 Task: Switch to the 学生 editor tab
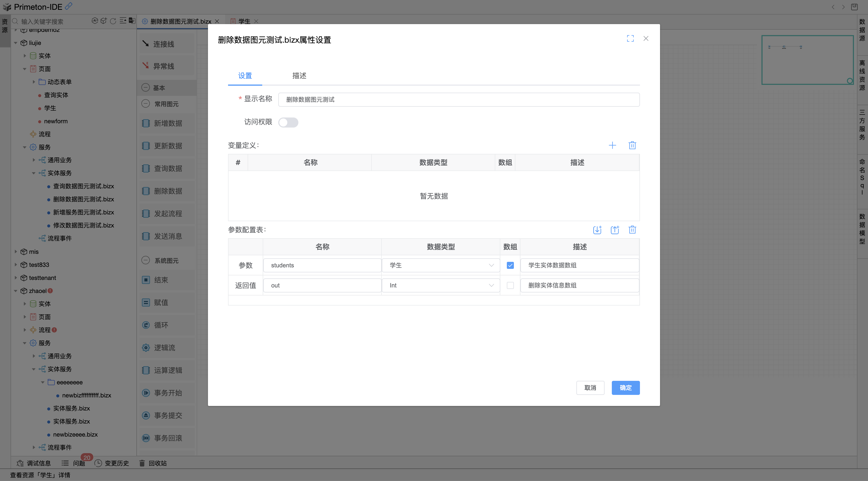244,21
